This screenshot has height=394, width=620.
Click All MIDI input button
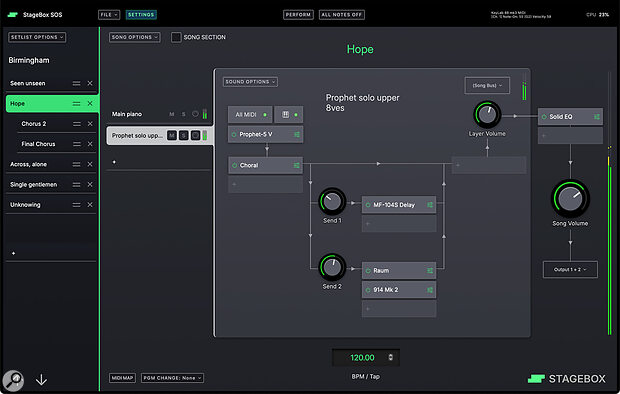tap(250, 114)
